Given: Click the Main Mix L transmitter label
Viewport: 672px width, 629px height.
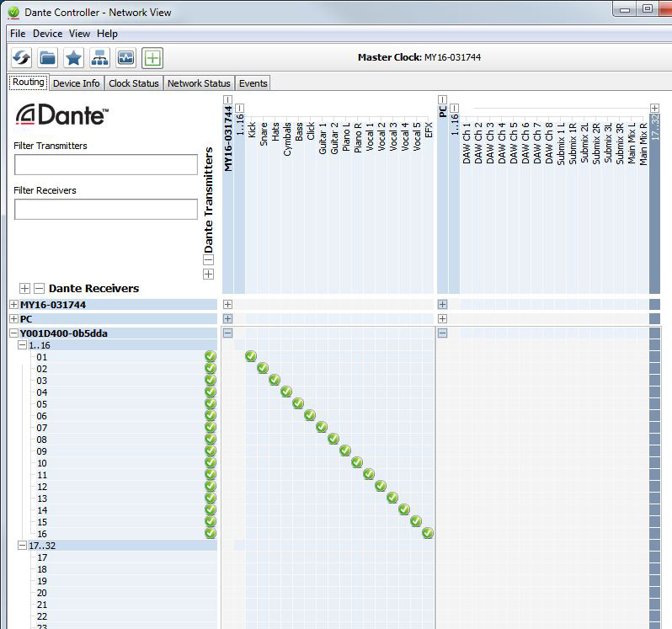Looking at the screenshot, I should pos(632,143).
